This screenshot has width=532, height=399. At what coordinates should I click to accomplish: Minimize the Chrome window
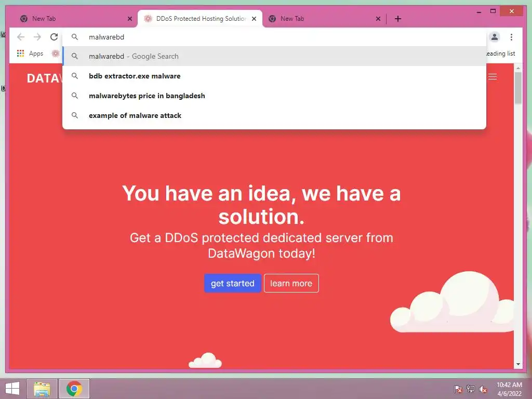point(478,12)
